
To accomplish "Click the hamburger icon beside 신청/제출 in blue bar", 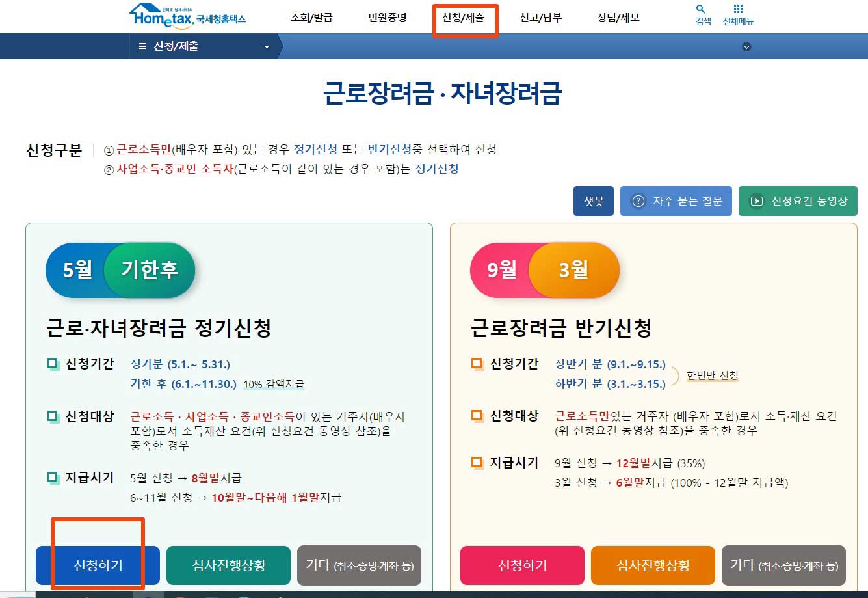I will click(142, 46).
